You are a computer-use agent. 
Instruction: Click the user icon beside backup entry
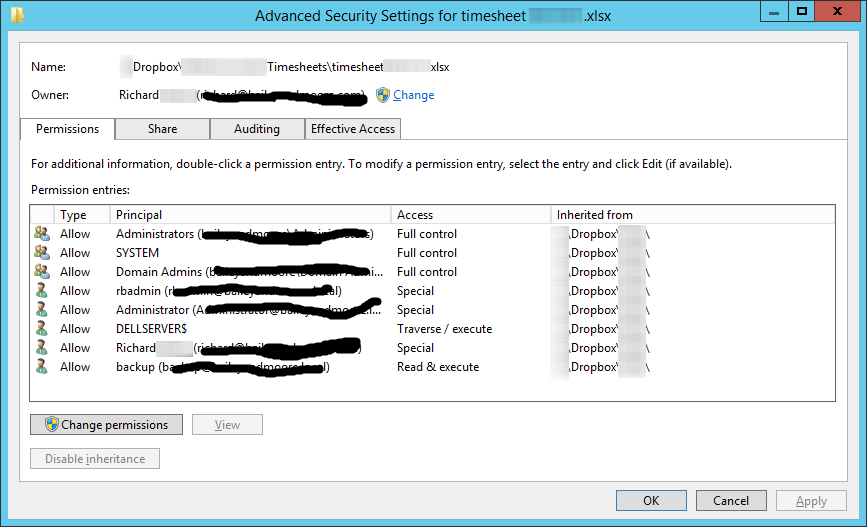[41, 367]
